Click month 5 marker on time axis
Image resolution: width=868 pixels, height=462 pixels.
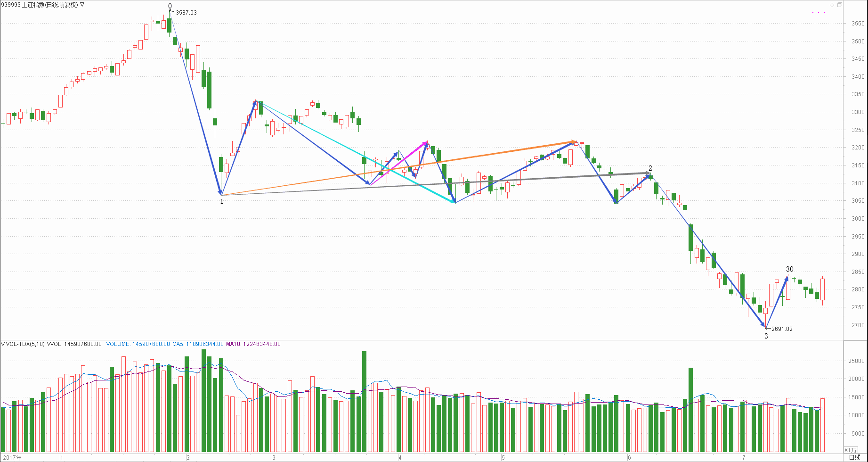[x=503, y=458]
